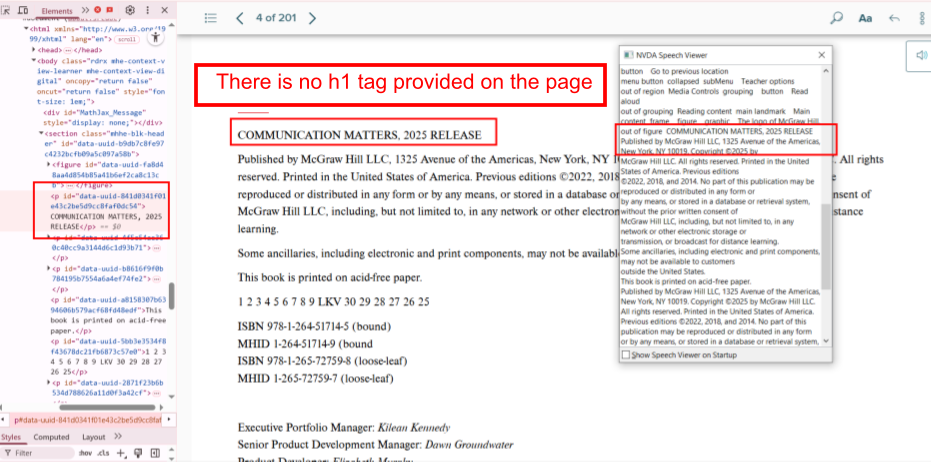The image size is (931, 462).
Task: Show more styles pane tabs chevron
Action: click(x=118, y=436)
